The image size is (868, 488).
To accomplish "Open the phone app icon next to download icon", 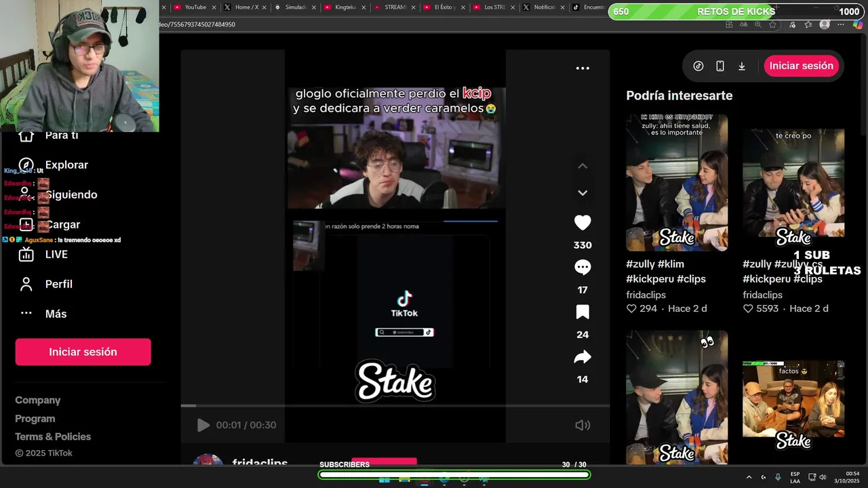I will coord(720,66).
